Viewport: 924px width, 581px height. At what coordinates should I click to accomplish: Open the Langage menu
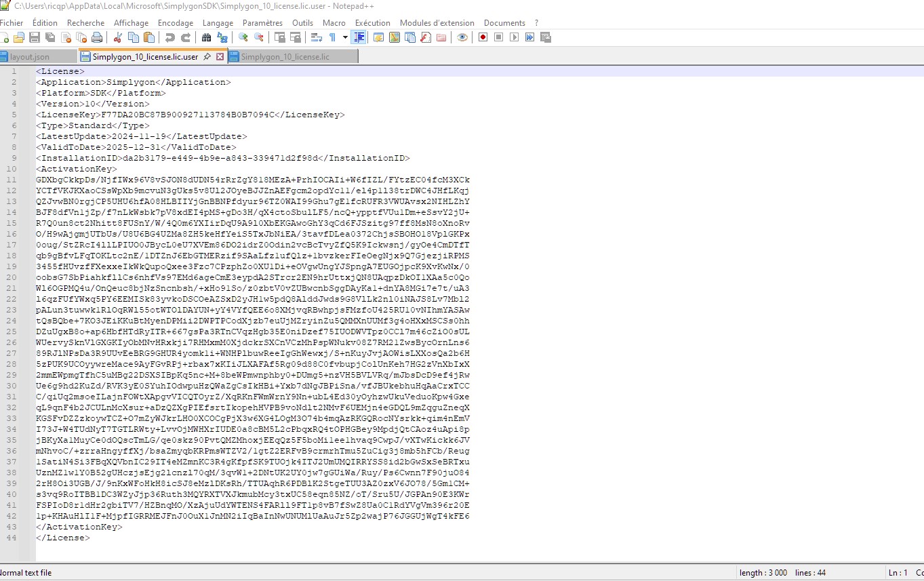click(x=218, y=23)
